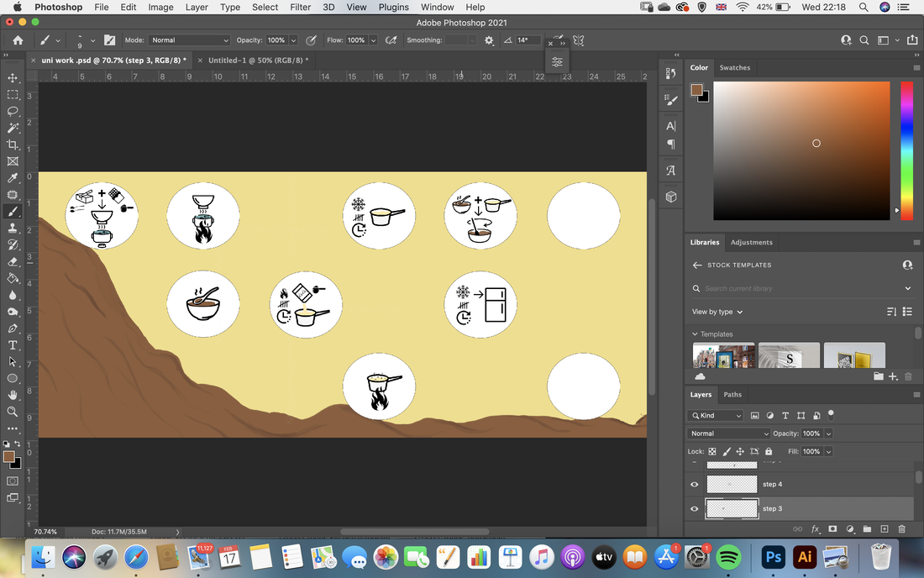
Task: Open layer blend mode Normal dropdown
Action: click(x=728, y=433)
